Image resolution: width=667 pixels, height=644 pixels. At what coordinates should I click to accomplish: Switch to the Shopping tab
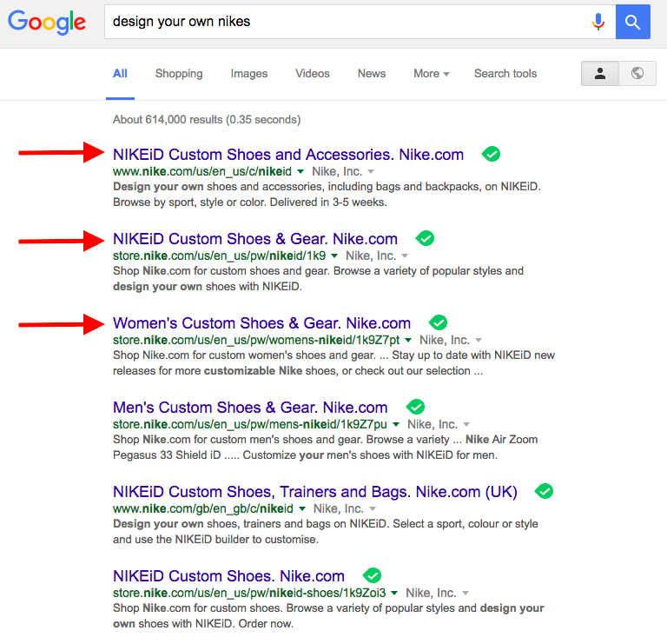pyautogui.click(x=179, y=74)
